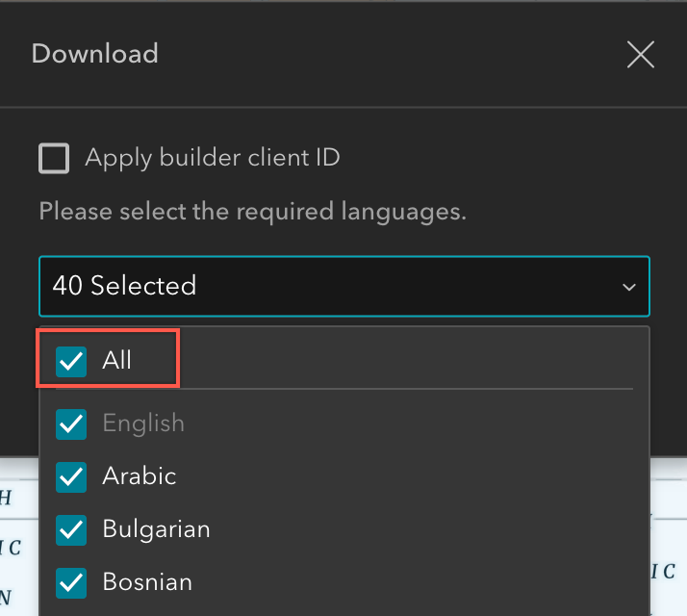This screenshot has width=687, height=616.
Task: Select the greyed-out English language label
Action: click(143, 423)
